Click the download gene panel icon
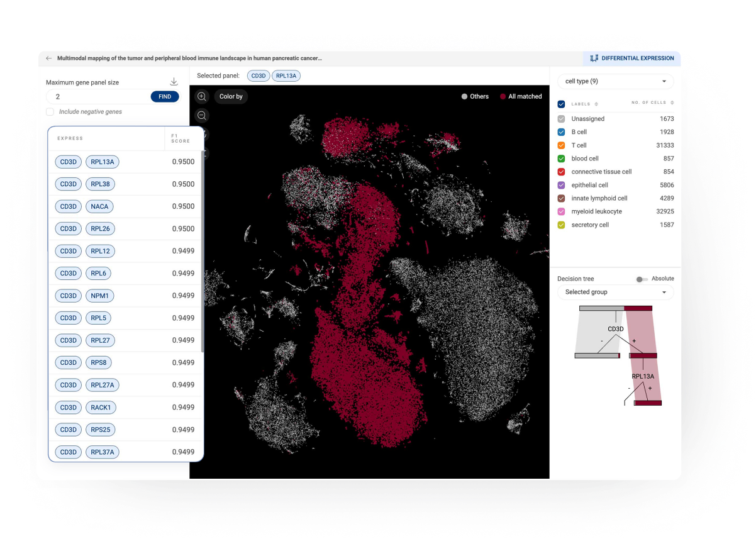Image resolution: width=756 pixels, height=541 pixels. [174, 82]
